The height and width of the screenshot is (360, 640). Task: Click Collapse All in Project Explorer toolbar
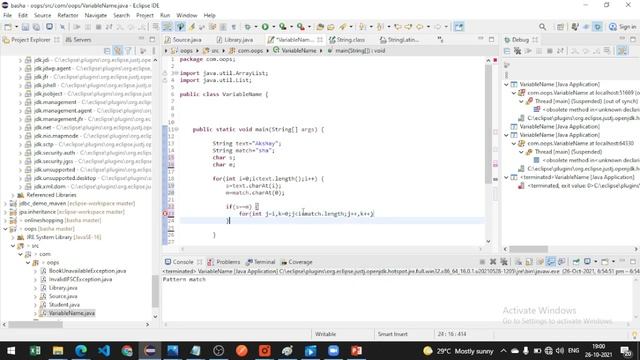(107, 51)
